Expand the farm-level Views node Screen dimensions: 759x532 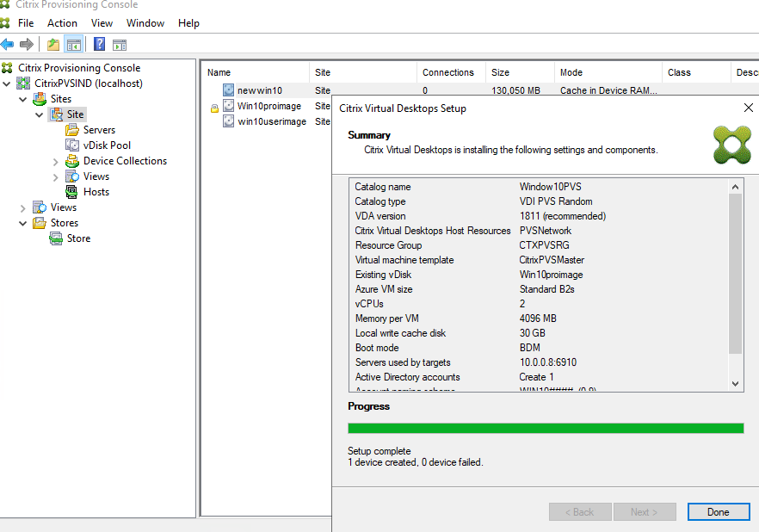coord(22,208)
